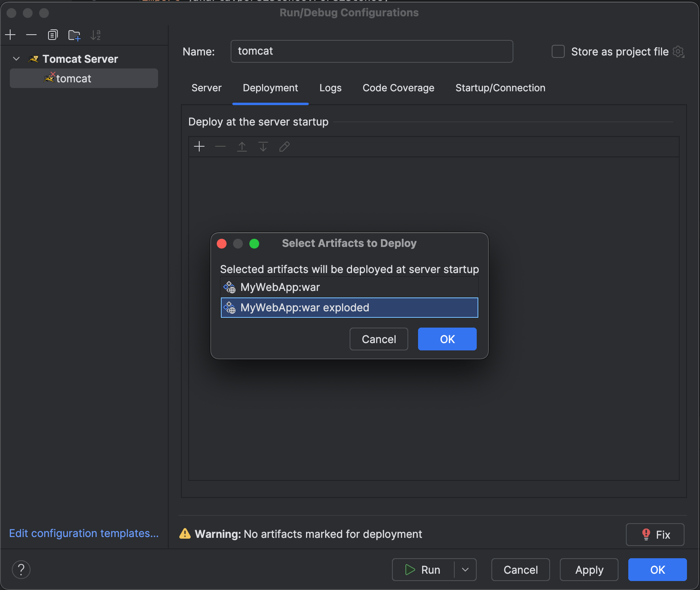Open the Run options dropdown arrow
Viewport: 700px width, 590px height.
(466, 569)
